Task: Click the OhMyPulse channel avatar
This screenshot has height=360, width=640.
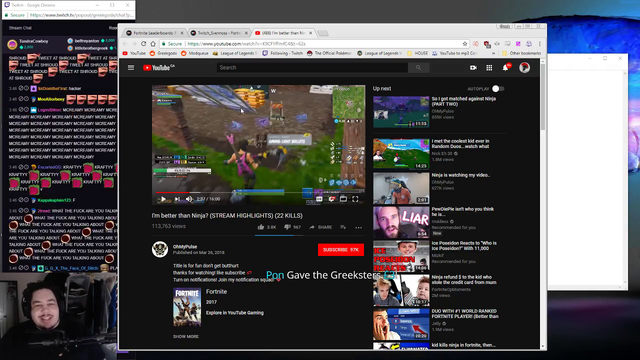Action: 160,249
